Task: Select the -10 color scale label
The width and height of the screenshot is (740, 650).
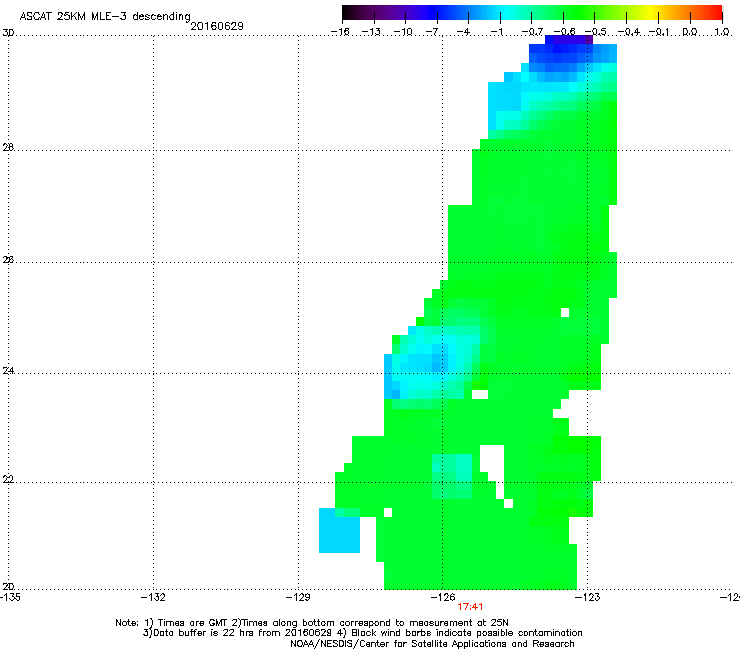Action: pyautogui.click(x=403, y=32)
